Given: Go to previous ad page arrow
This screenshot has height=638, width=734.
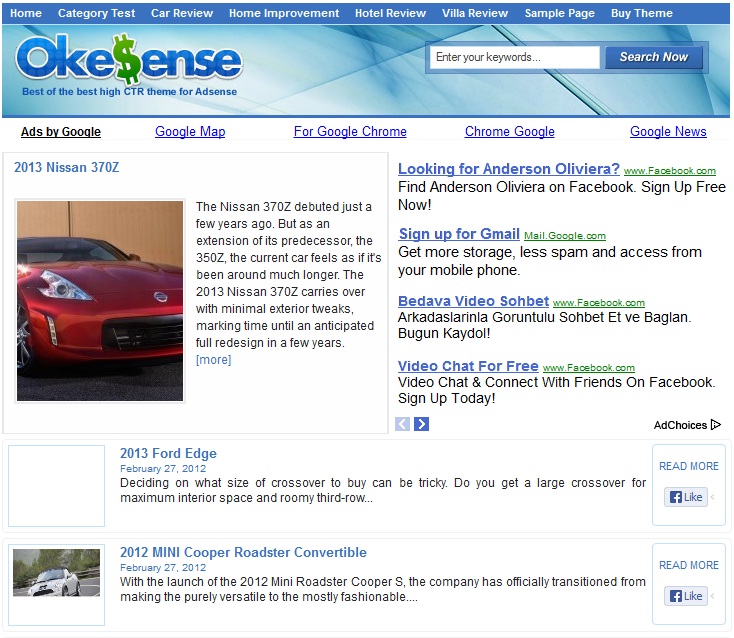Looking at the screenshot, I should tap(403, 424).
